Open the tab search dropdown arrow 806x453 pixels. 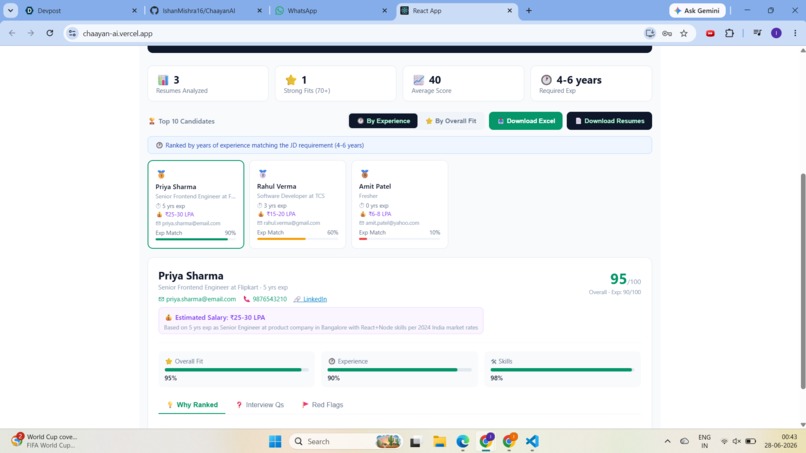10,10
